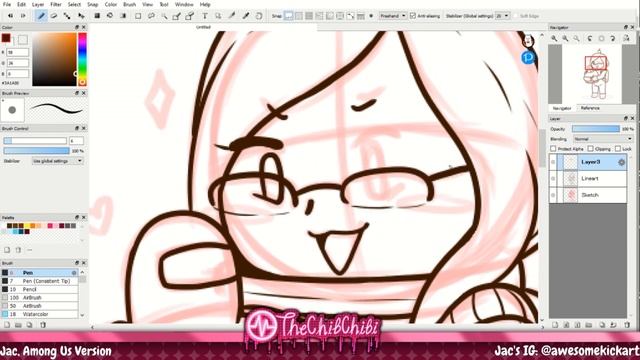Screen dimensions: 640x360
Task: Click the Navigator preview thumbnail
Action: point(592,74)
